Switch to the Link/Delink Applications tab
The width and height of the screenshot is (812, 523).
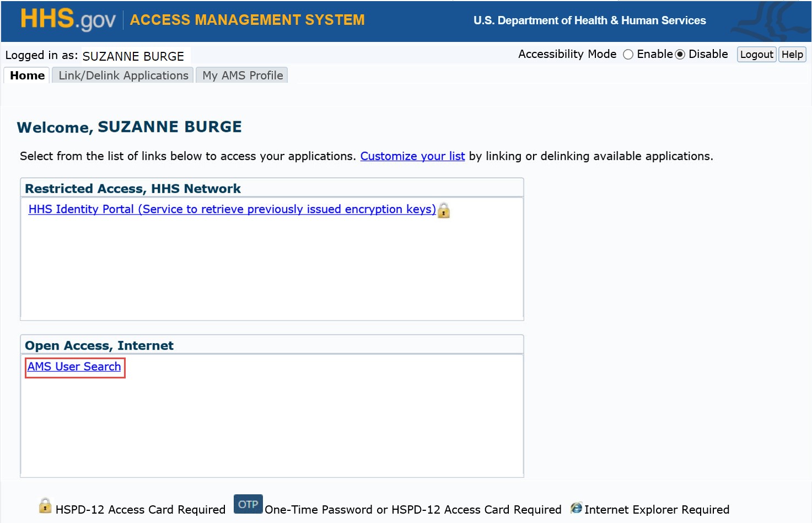(x=122, y=75)
